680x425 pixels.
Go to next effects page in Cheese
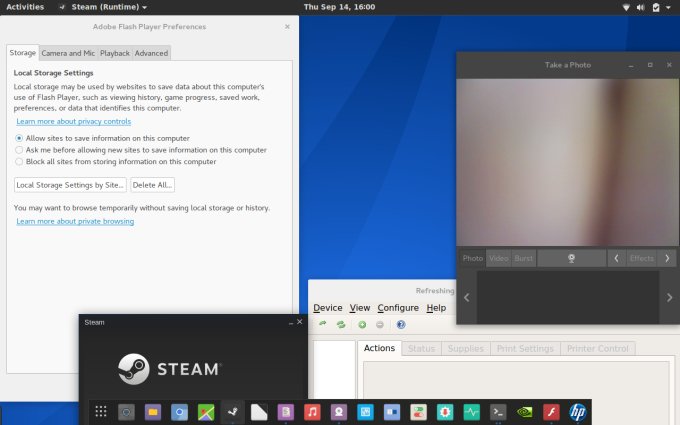(667, 258)
